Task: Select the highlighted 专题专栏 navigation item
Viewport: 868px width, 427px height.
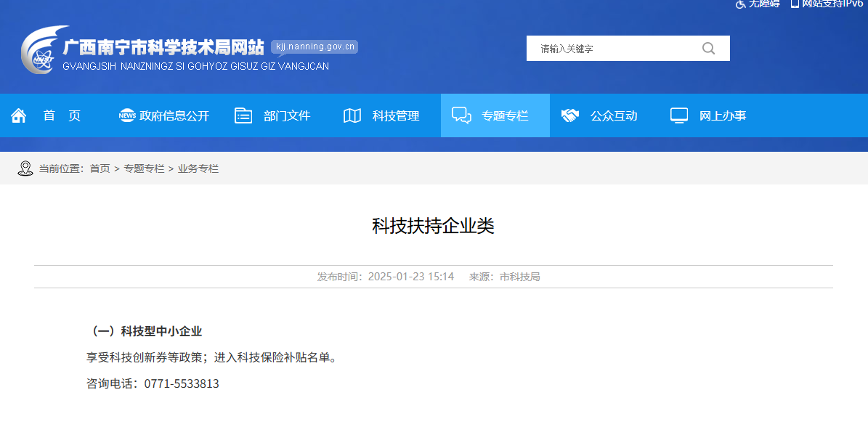Action: pyautogui.click(x=495, y=115)
